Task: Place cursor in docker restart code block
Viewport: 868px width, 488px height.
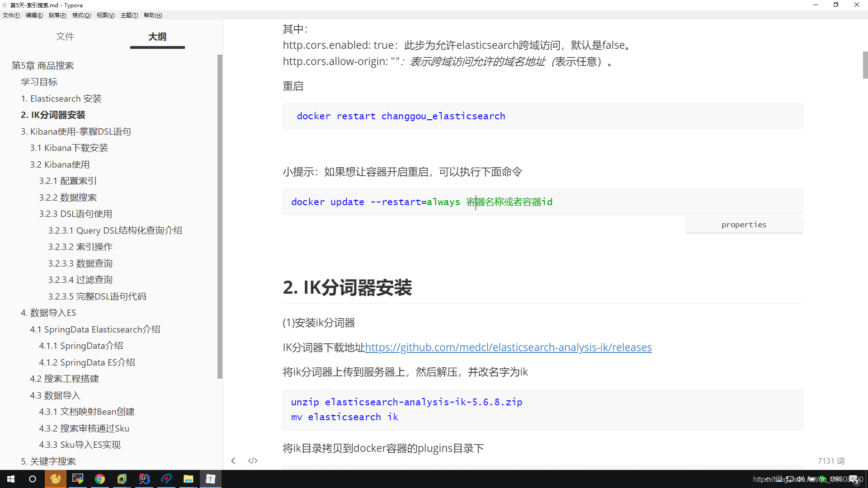Action: tap(542, 116)
